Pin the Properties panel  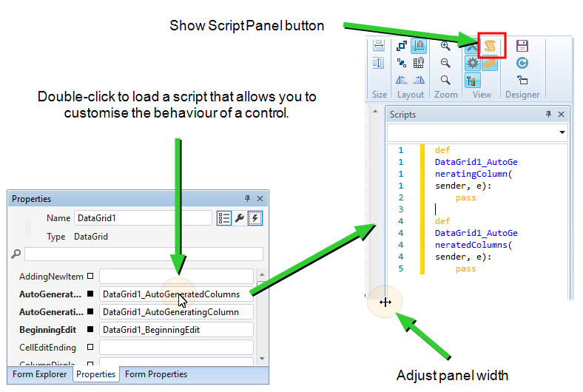click(x=247, y=198)
